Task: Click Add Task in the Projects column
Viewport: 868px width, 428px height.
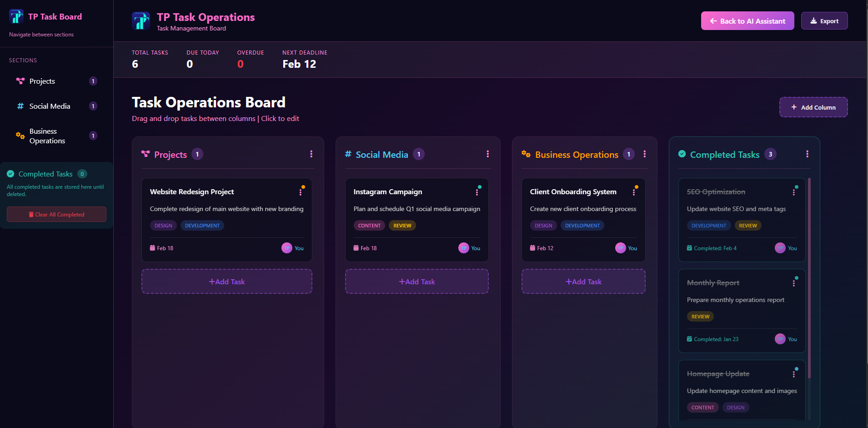Action: pos(226,281)
